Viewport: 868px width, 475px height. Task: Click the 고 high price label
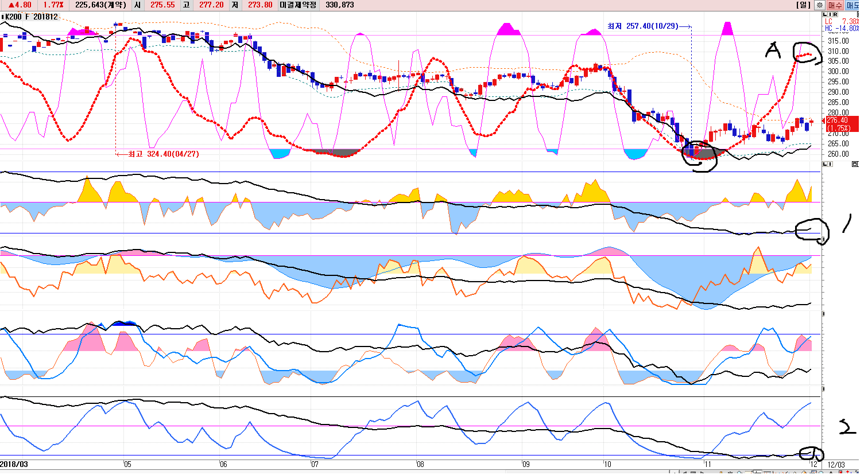pos(186,5)
